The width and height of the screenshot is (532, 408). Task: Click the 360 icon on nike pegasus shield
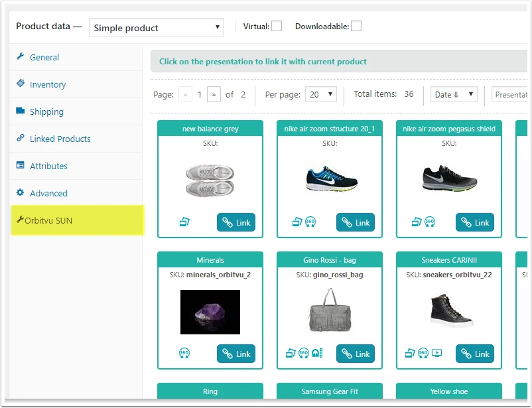pyautogui.click(x=430, y=222)
